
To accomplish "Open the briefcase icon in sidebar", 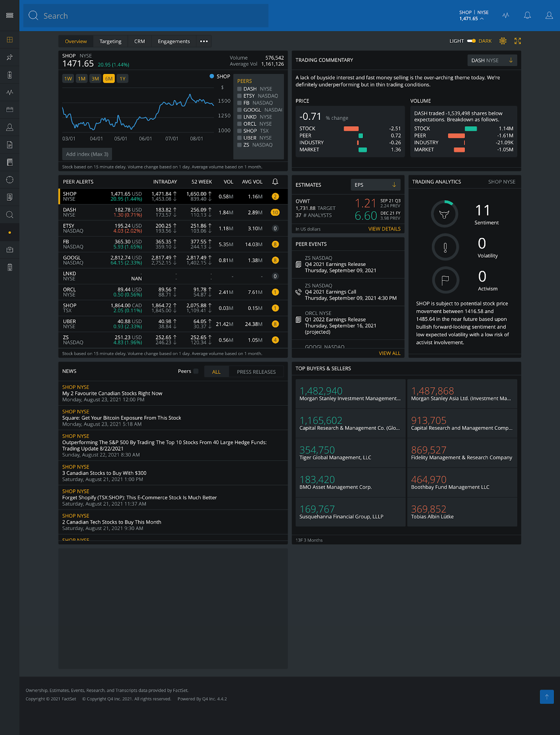I will point(10,249).
